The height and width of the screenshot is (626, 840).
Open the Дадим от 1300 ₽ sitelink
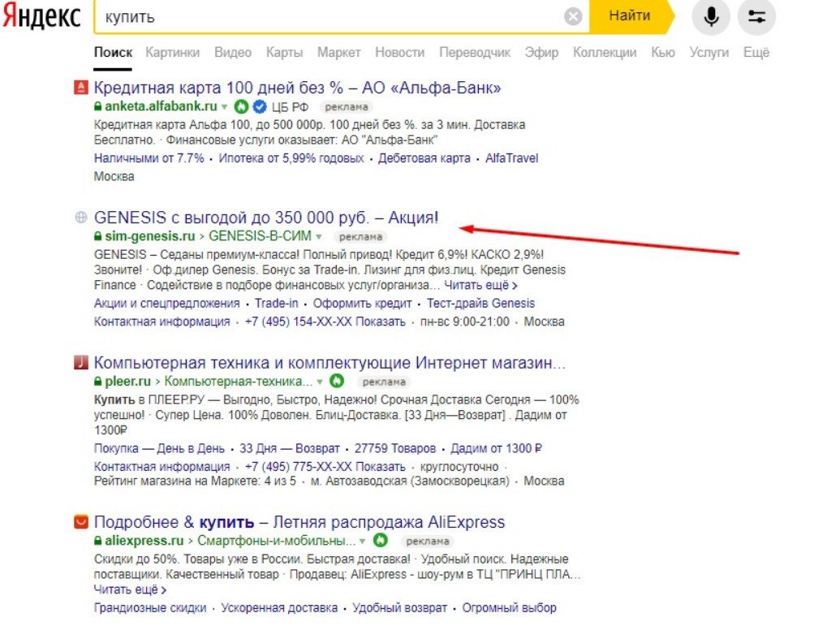pos(496,448)
